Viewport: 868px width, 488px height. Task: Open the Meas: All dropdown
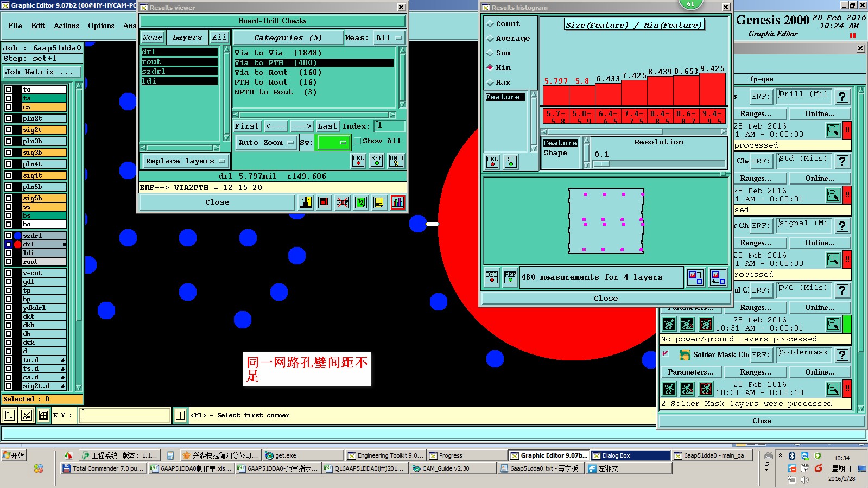[389, 38]
